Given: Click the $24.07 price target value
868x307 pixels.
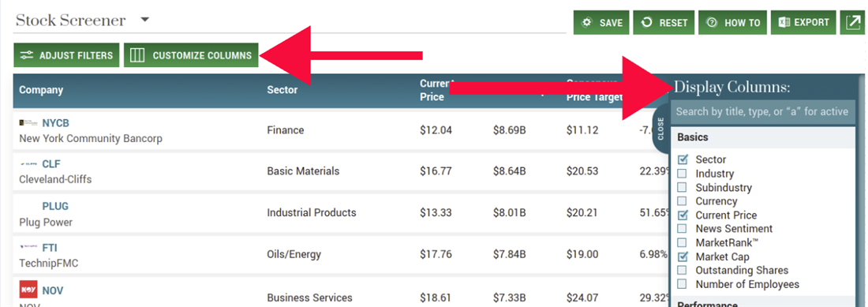Looking at the screenshot, I should tap(582, 298).
